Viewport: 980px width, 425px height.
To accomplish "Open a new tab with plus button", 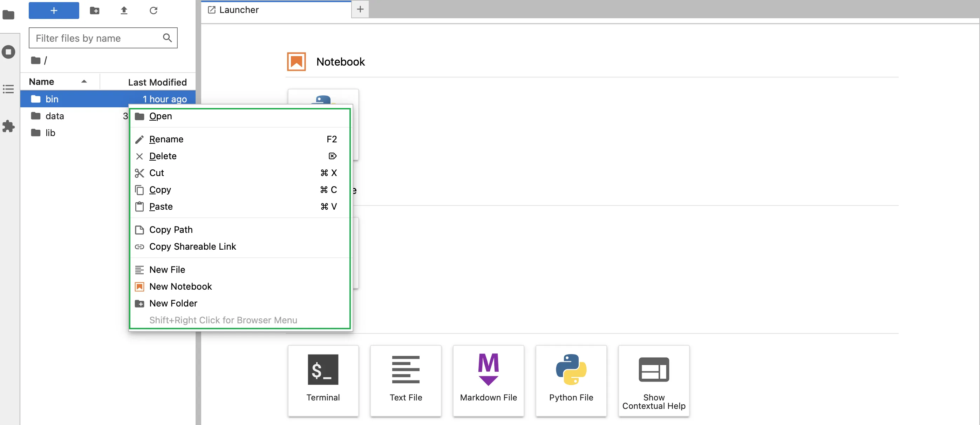I will [360, 9].
